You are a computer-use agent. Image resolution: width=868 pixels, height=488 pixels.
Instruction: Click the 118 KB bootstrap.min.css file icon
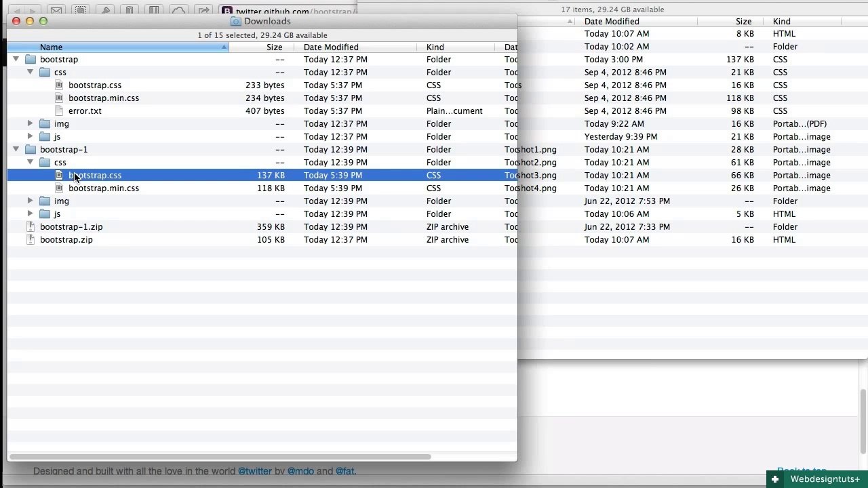pos(59,188)
